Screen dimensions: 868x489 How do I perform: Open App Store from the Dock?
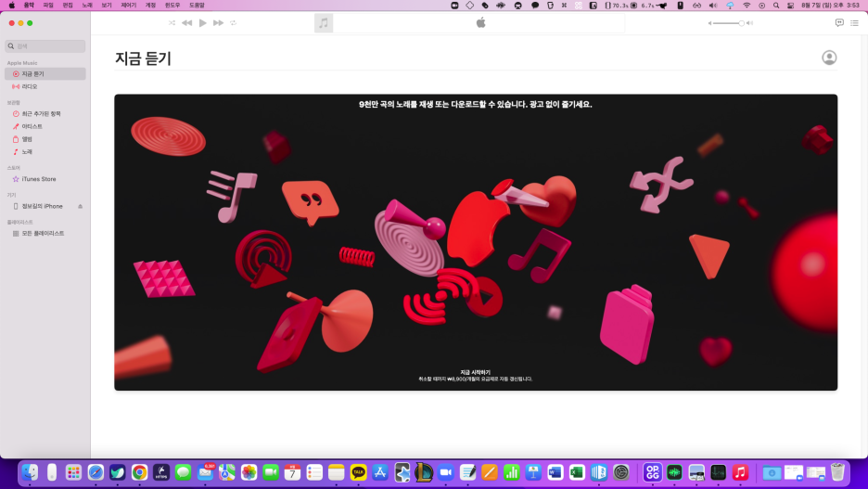pos(380,472)
